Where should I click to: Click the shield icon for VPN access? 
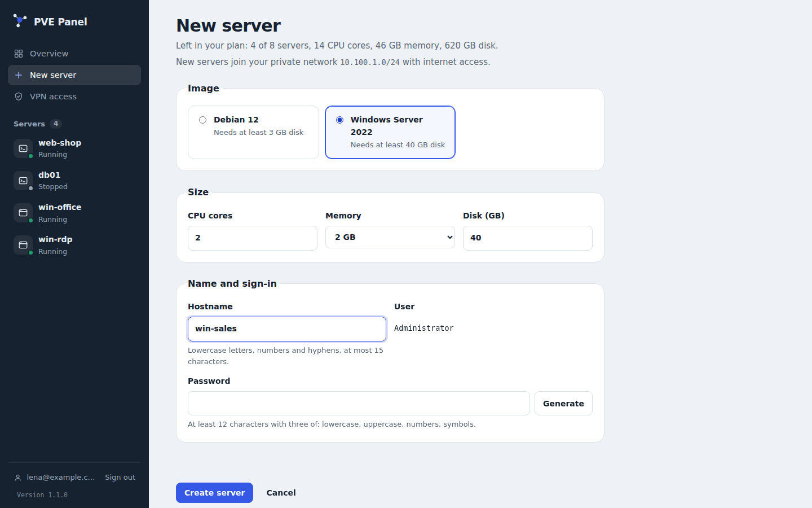tap(19, 97)
